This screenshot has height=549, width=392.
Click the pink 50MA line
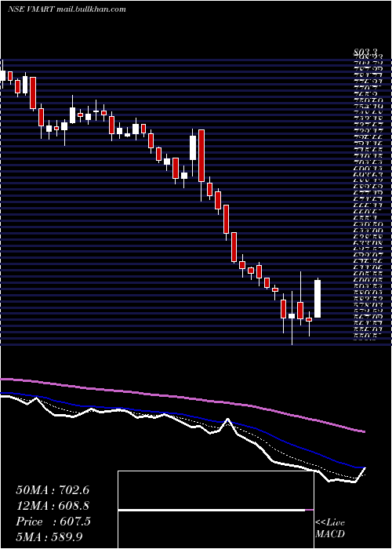tap(182, 398)
